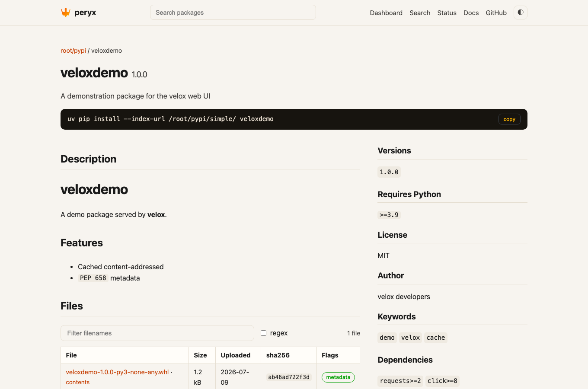Click the Description section heading
The height and width of the screenshot is (389, 588).
point(88,159)
